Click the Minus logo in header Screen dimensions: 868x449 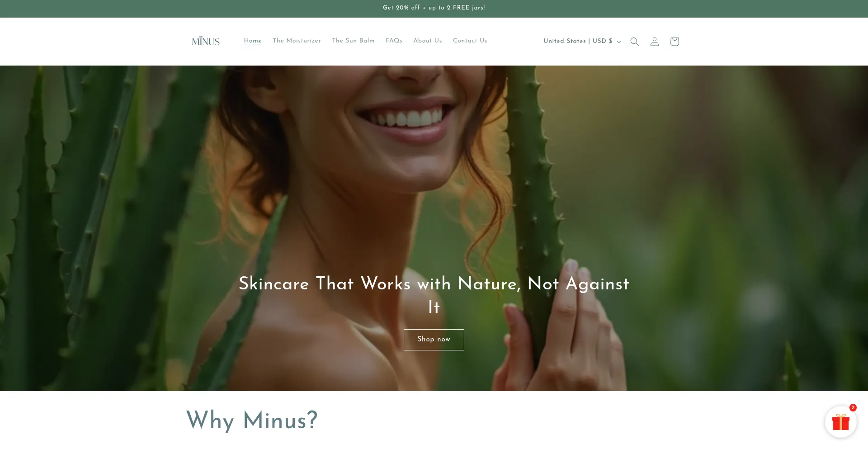(206, 41)
